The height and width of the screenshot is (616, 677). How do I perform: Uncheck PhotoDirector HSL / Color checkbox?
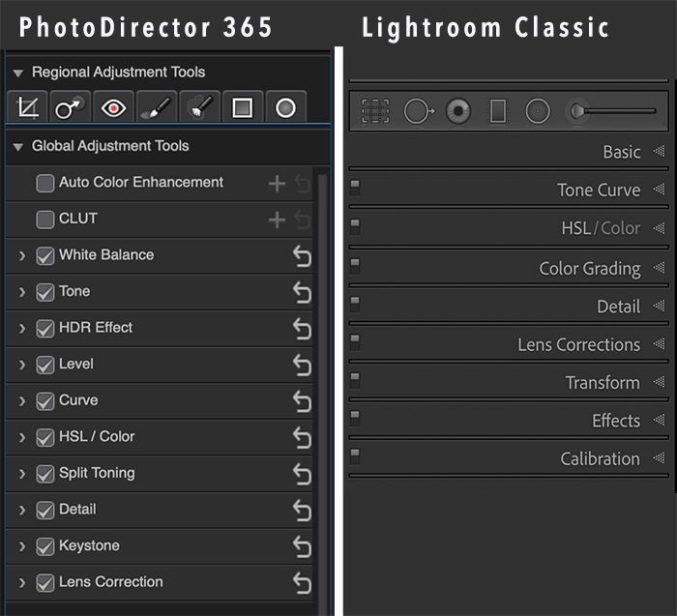pyautogui.click(x=45, y=437)
